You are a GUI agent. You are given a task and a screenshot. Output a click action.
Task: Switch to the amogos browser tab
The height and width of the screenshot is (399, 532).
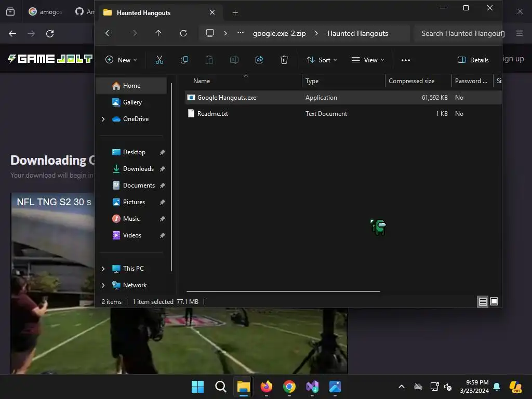point(46,12)
